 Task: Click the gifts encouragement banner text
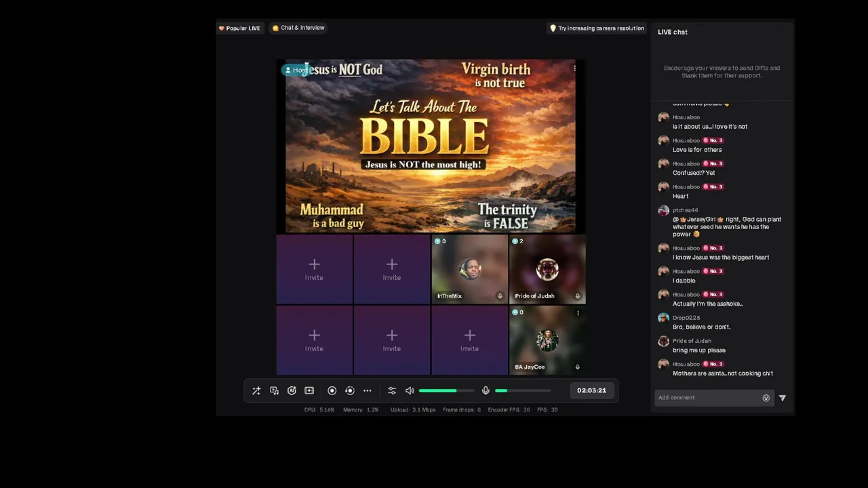click(x=722, y=72)
